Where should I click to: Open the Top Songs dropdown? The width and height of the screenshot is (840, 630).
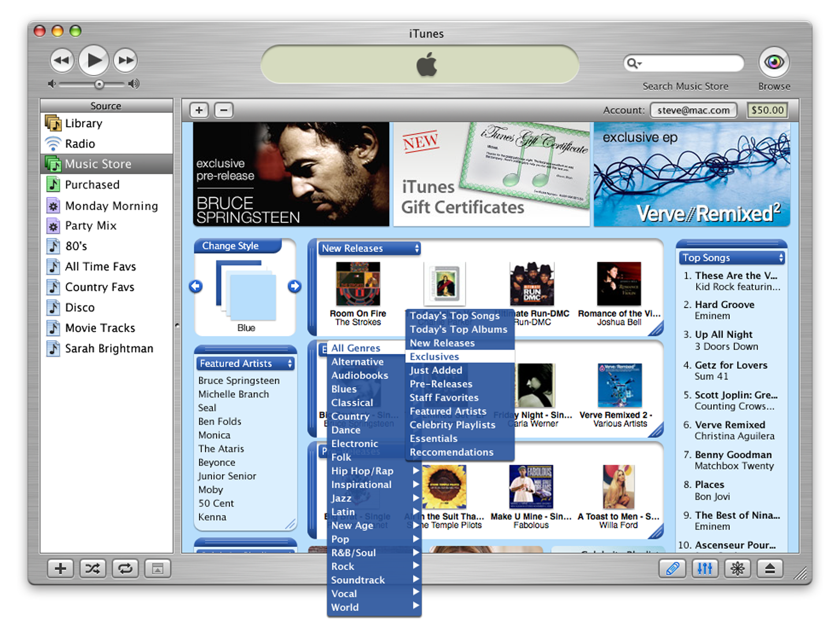(732, 258)
